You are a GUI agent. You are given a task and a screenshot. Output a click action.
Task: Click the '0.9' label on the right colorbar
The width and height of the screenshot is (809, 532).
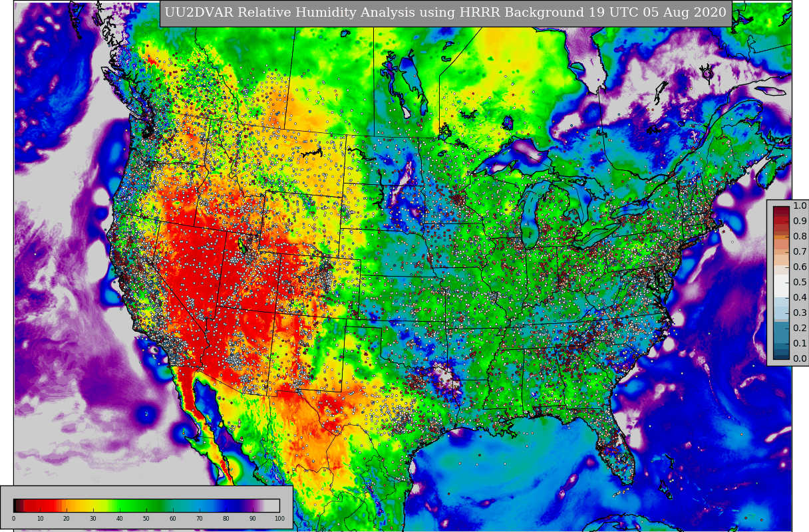[x=799, y=221]
